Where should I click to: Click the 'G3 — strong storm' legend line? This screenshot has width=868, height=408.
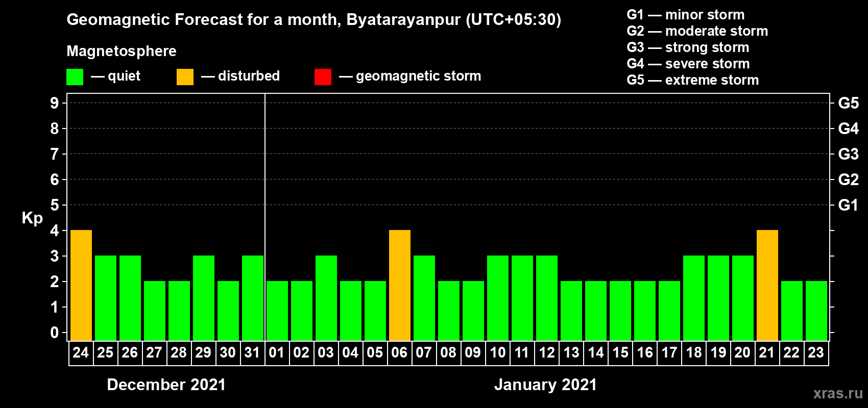tap(688, 47)
